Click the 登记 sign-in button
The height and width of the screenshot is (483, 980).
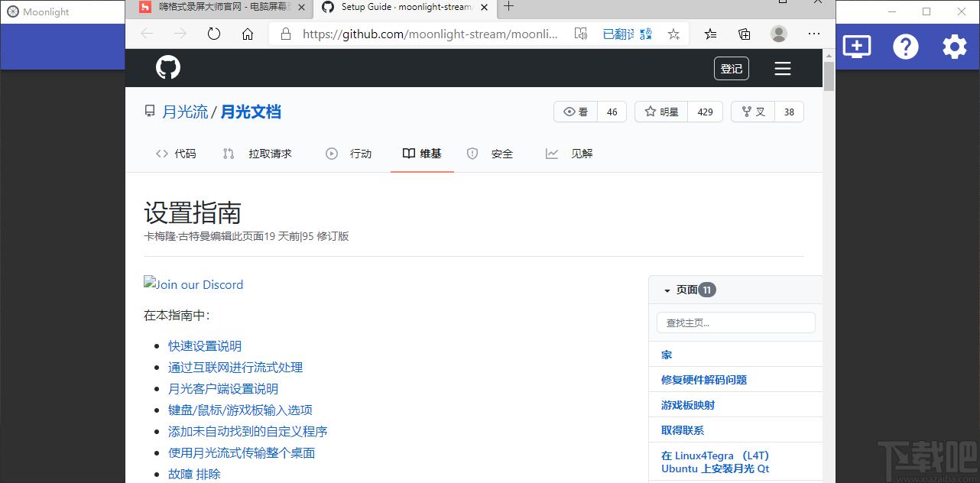pyautogui.click(x=732, y=69)
